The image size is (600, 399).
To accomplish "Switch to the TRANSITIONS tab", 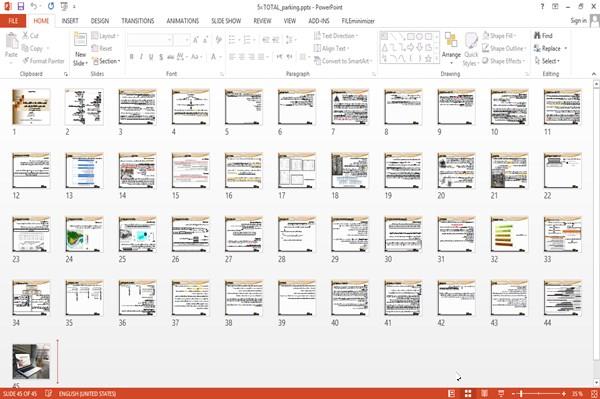I will pyautogui.click(x=138, y=21).
